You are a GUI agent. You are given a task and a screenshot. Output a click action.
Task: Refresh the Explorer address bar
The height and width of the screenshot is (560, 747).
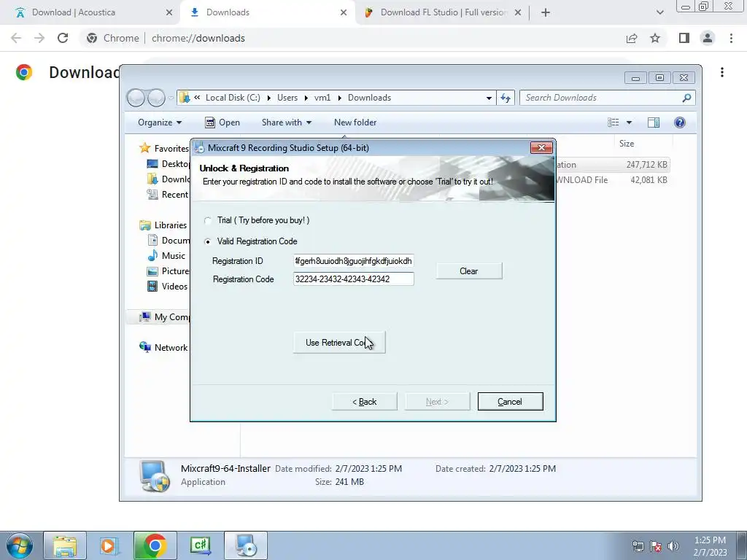click(506, 98)
